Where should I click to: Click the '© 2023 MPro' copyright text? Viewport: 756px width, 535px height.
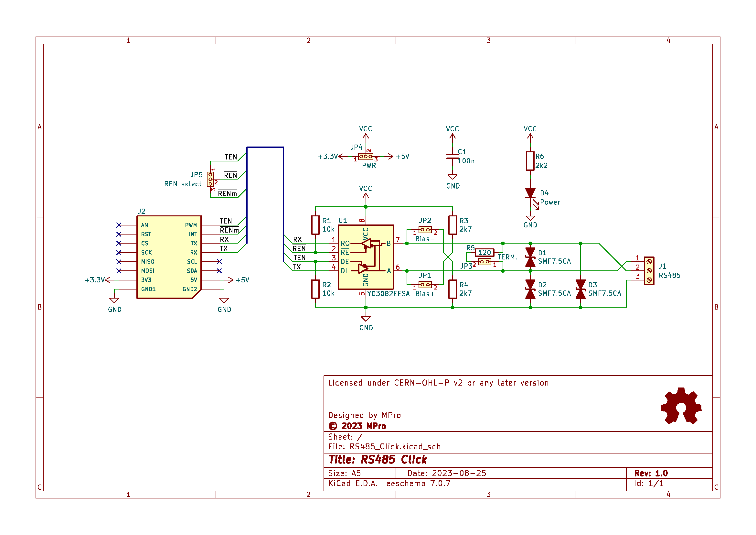pos(357,426)
